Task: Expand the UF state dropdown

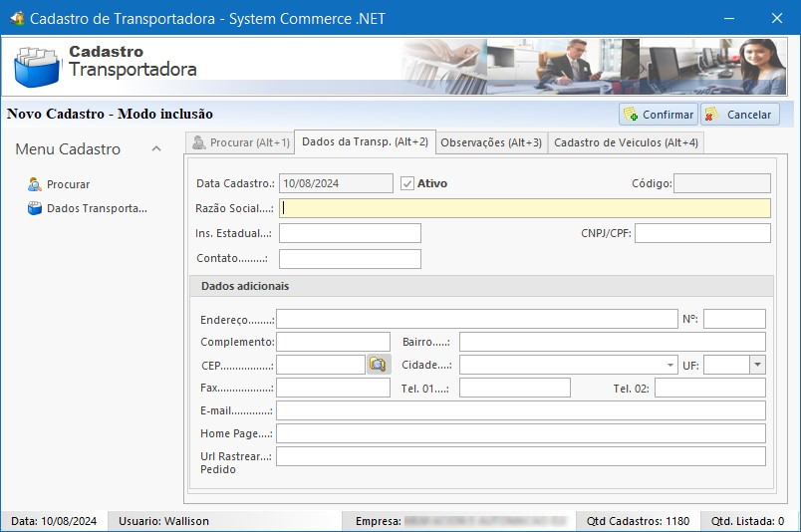Action: point(757,365)
